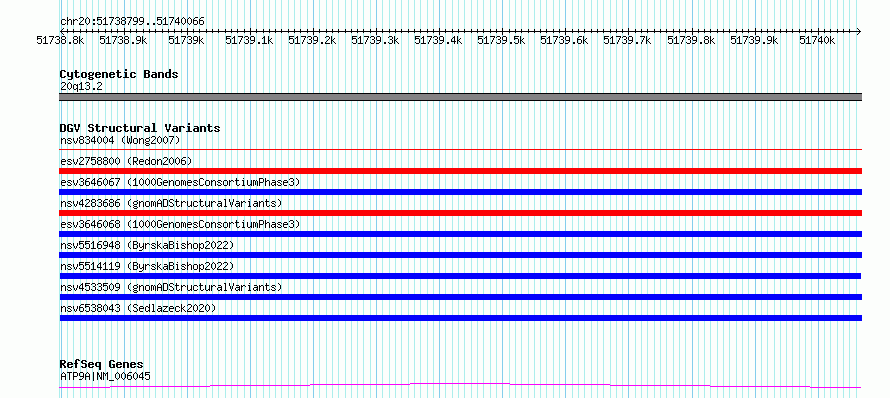The width and height of the screenshot is (890, 398).
Task: Click the chr20:51738799..51740066 region label
Action: [x=132, y=21]
